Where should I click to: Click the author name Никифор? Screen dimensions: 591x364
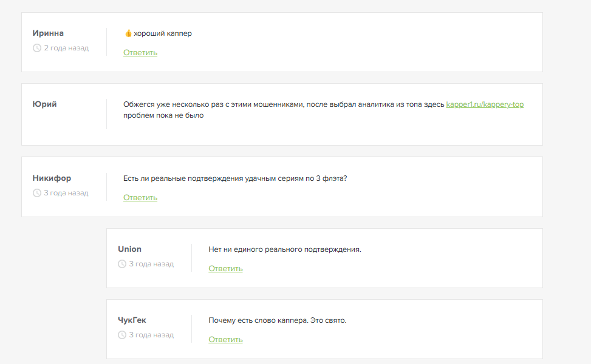coord(52,178)
